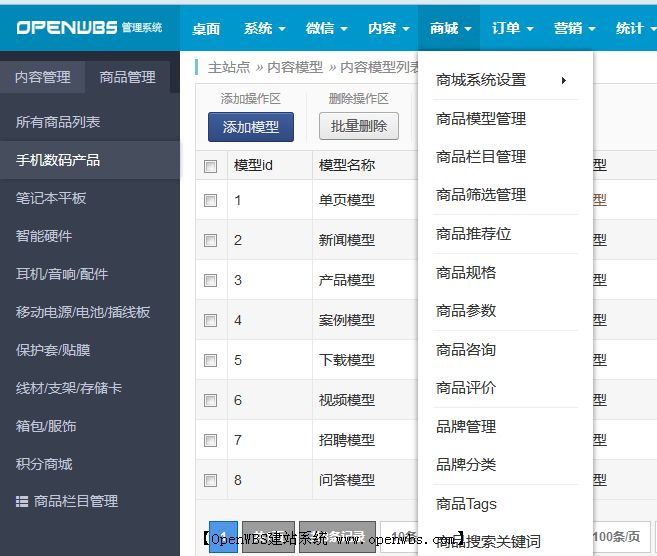Go to 主站点 breadcrumb link

click(229, 68)
